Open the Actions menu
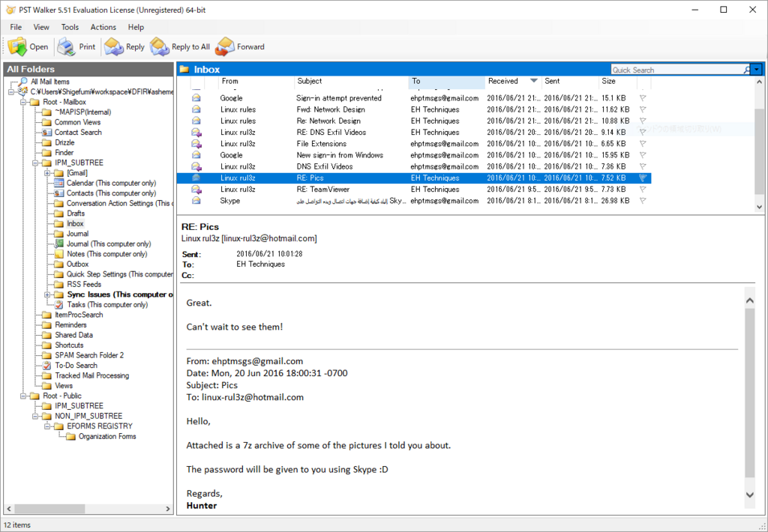The width and height of the screenshot is (768, 532). (103, 28)
